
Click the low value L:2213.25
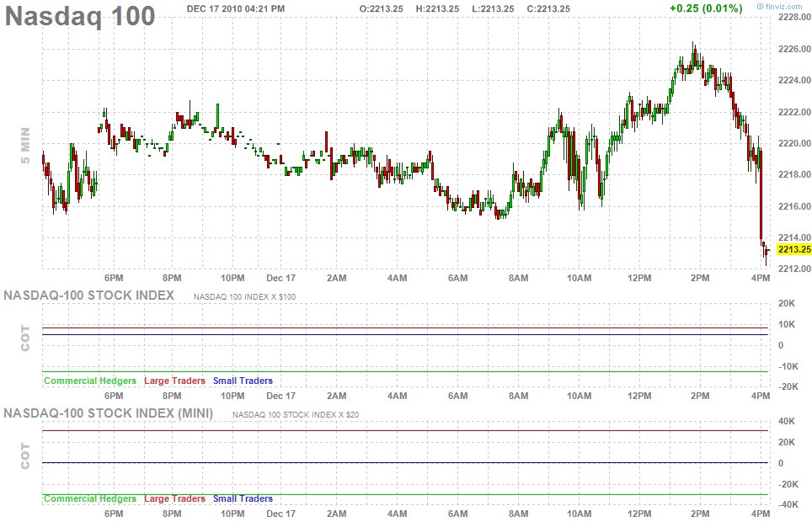pos(493,8)
